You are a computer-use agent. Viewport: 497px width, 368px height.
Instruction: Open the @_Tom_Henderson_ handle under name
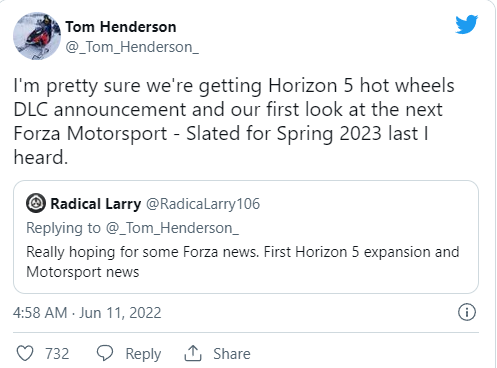click(132, 47)
